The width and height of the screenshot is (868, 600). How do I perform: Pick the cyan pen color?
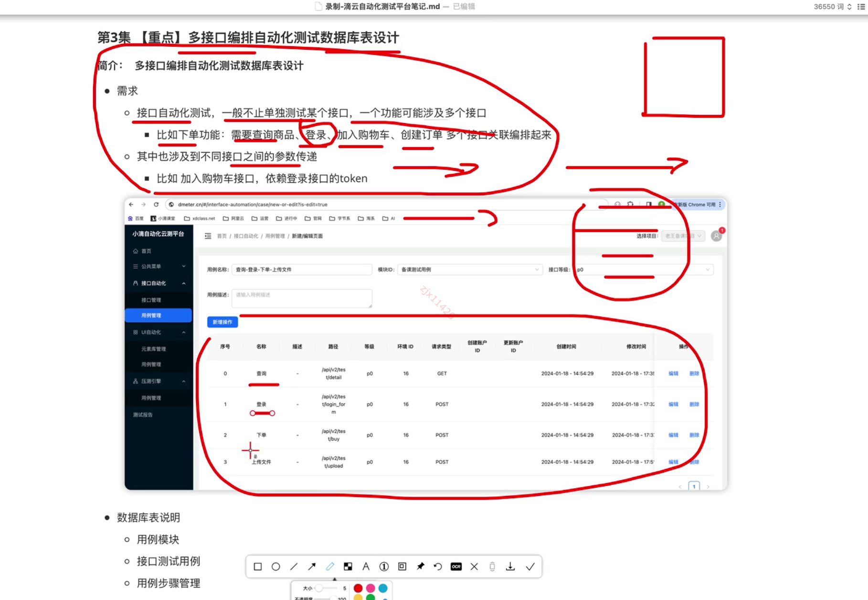pyautogui.click(x=383, y=588)
